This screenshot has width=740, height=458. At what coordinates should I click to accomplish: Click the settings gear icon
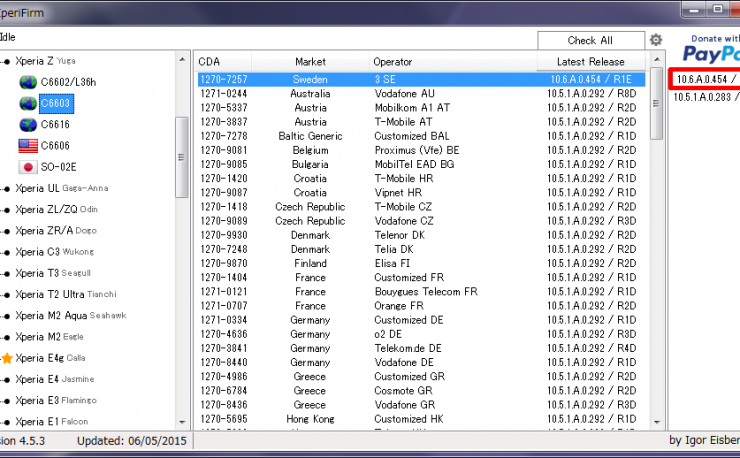pos(656,40)
